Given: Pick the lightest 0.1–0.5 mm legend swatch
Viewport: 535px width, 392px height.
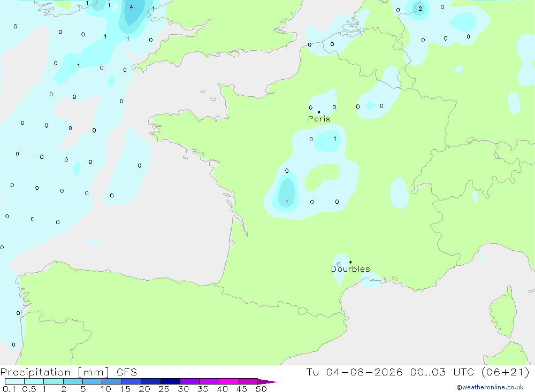Looking at the screenshot, I should (14, 381).
